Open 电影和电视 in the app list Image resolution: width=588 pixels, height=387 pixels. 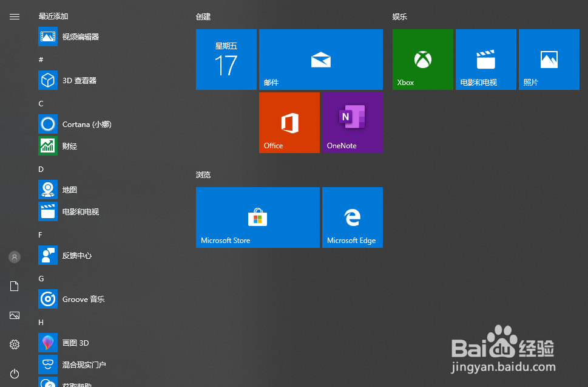[x=69, y=211]
